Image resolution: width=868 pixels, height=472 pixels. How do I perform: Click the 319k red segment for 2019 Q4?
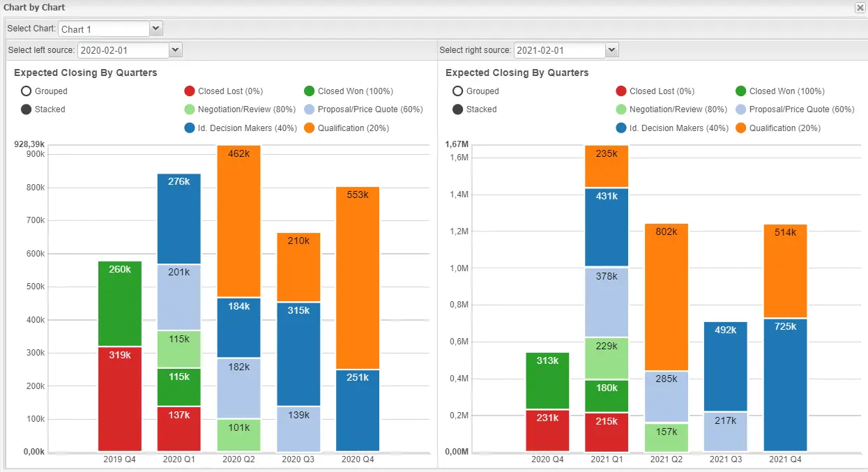tap(120, 399)
